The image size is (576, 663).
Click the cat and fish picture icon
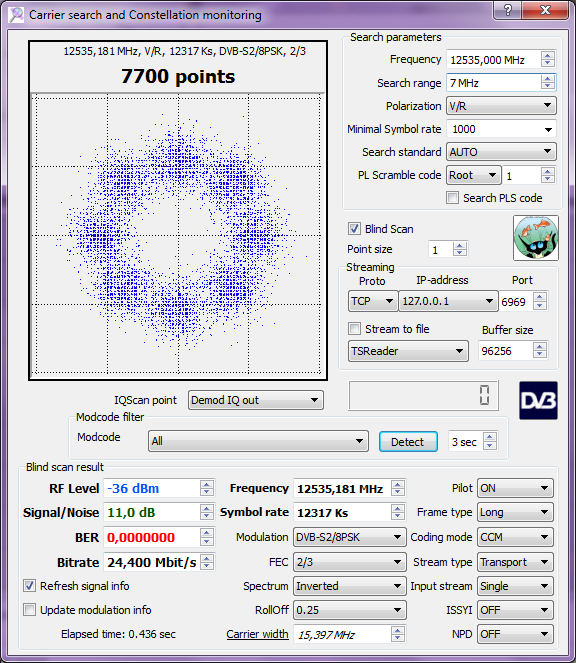click(x=536, y=238)
